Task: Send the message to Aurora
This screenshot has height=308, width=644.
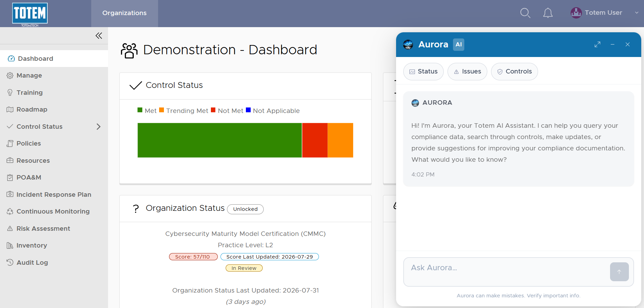Action: point(619,272)
